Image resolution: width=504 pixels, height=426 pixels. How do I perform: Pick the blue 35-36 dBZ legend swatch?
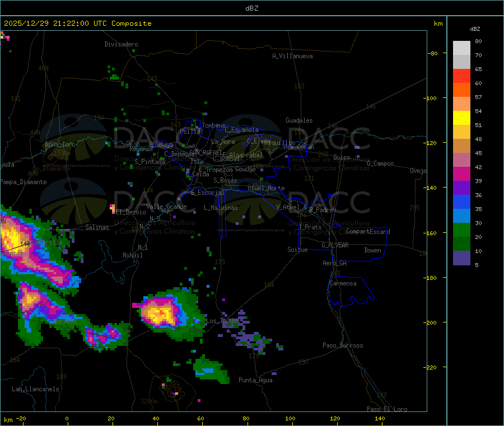click(461, 202)
